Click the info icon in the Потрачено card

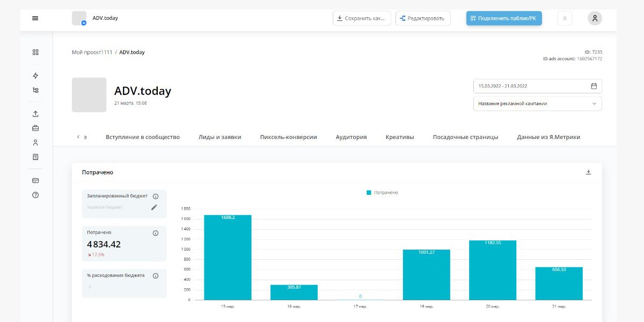click(156, 233)
